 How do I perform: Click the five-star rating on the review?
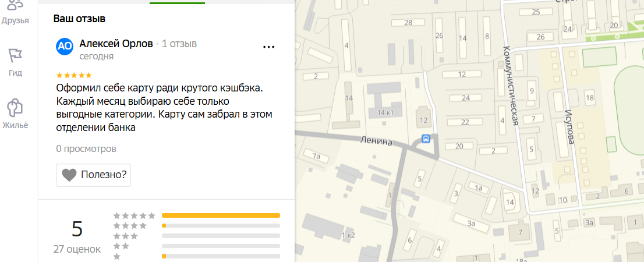point(74,75)
